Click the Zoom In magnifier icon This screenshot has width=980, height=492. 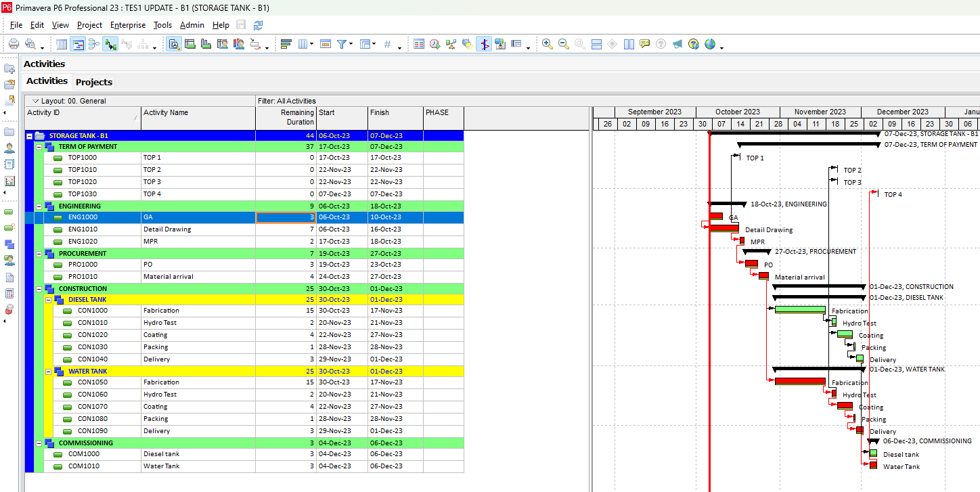coord(547,44)
